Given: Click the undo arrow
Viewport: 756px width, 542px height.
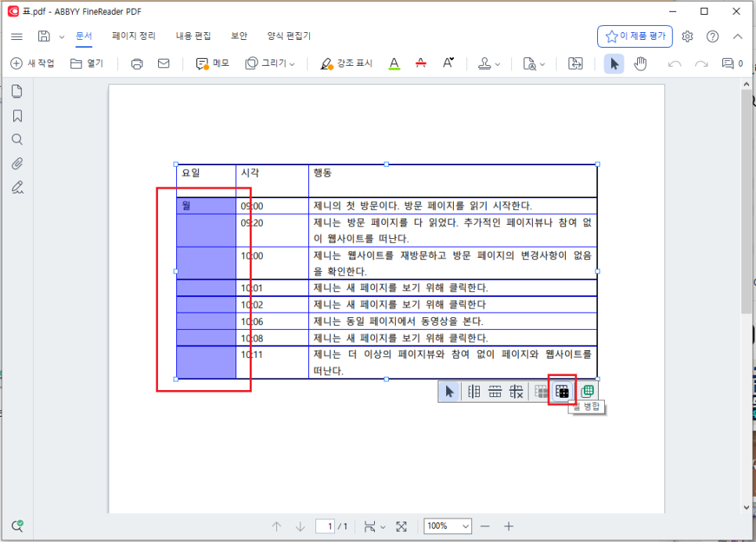Looking at the screenshot, I should pos(675,63).
